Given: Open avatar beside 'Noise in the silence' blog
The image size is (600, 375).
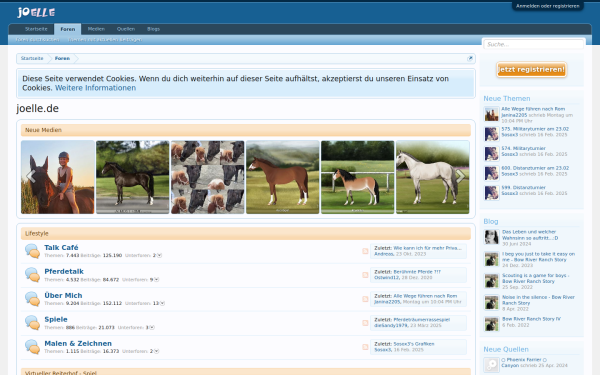Looking at the screenshot, I should coord(491,302).
